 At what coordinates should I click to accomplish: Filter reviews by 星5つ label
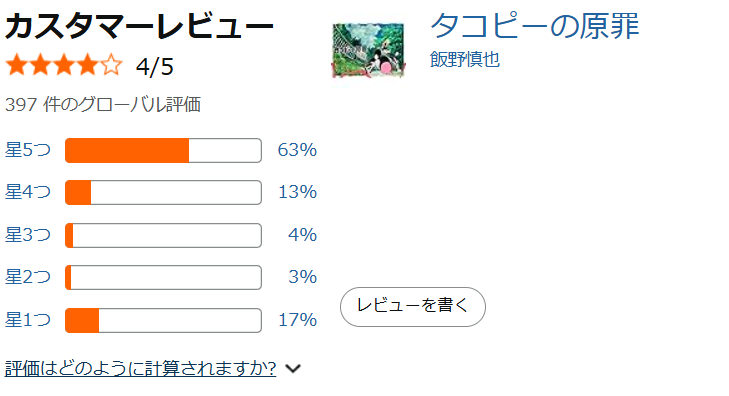click(27, 150)
